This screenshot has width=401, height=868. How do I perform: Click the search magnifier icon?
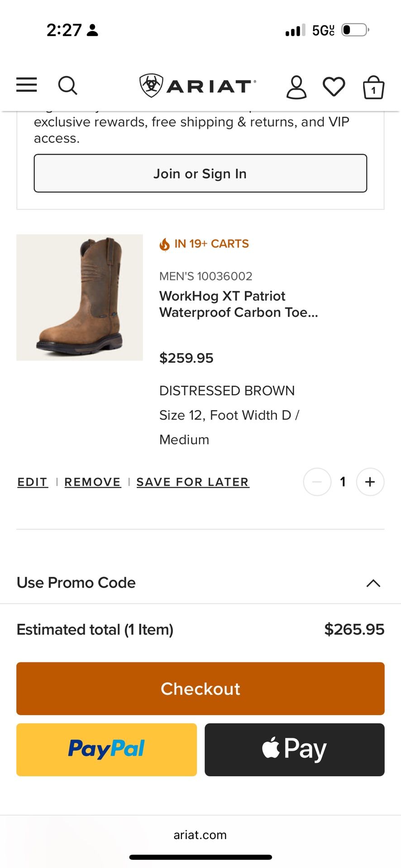point(68,85)
